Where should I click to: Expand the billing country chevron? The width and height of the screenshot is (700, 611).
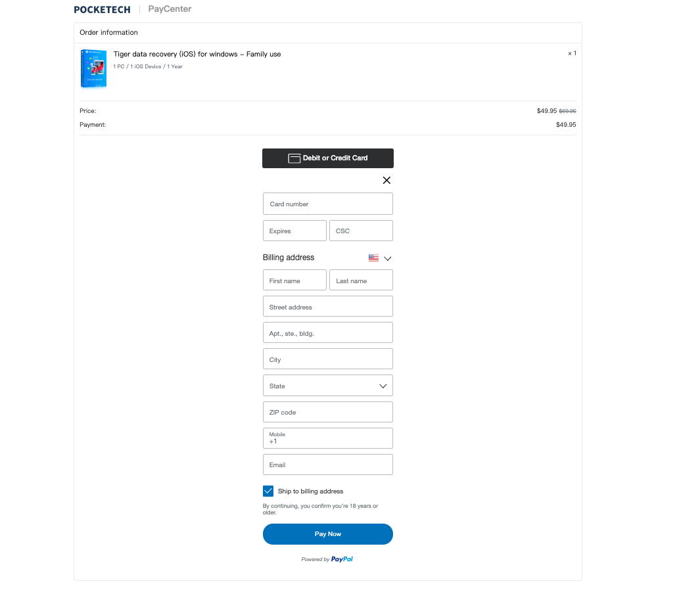click(387, 258)
